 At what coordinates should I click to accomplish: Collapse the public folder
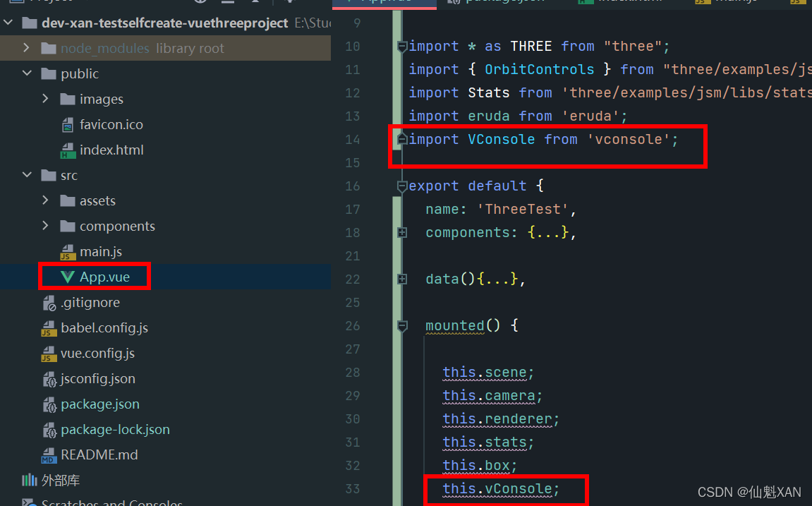pos(27,73)
